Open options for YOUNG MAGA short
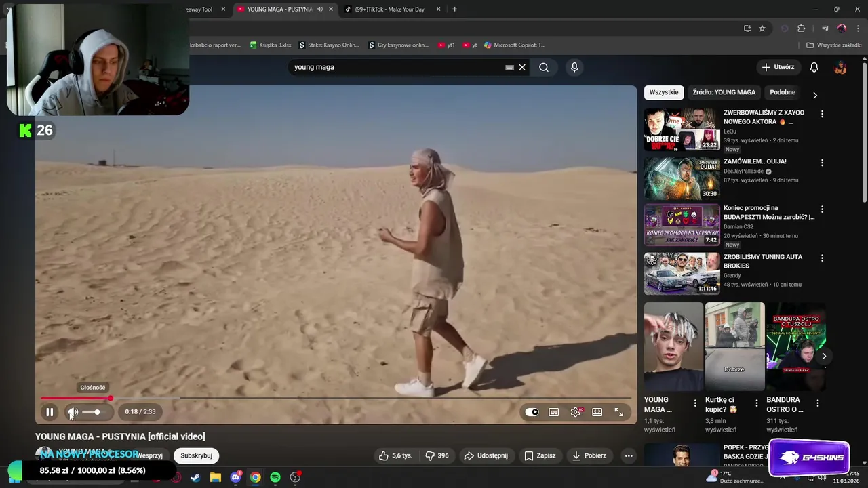868x488 pixels. tap(695, 403)
